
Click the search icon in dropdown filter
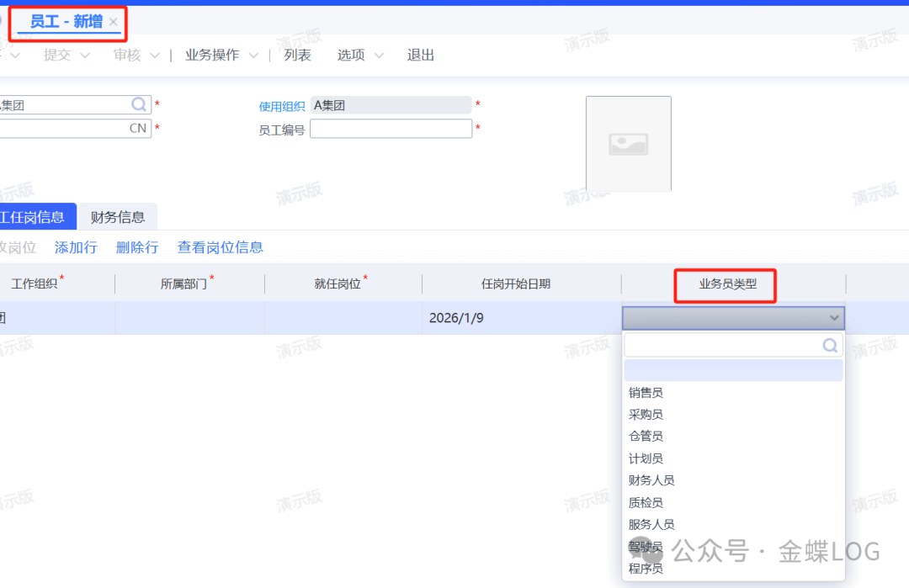(x=830, y=345)
